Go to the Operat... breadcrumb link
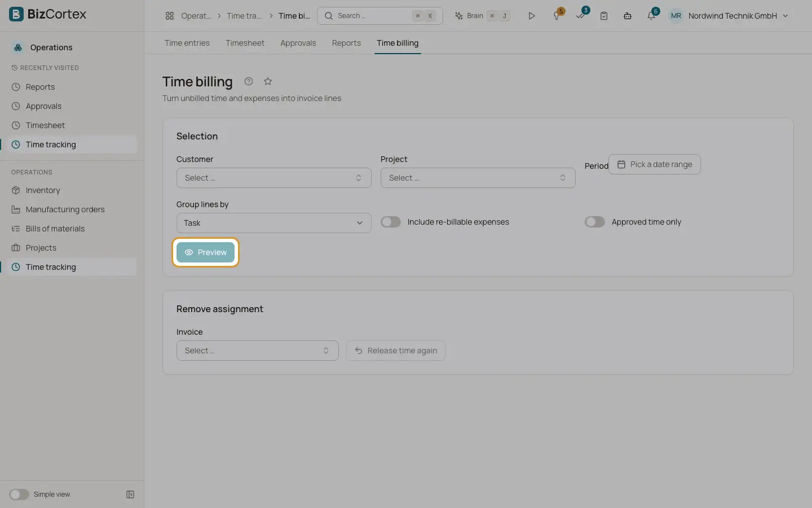812x508 pixels. pyautogui.click(x=196, y=16)
